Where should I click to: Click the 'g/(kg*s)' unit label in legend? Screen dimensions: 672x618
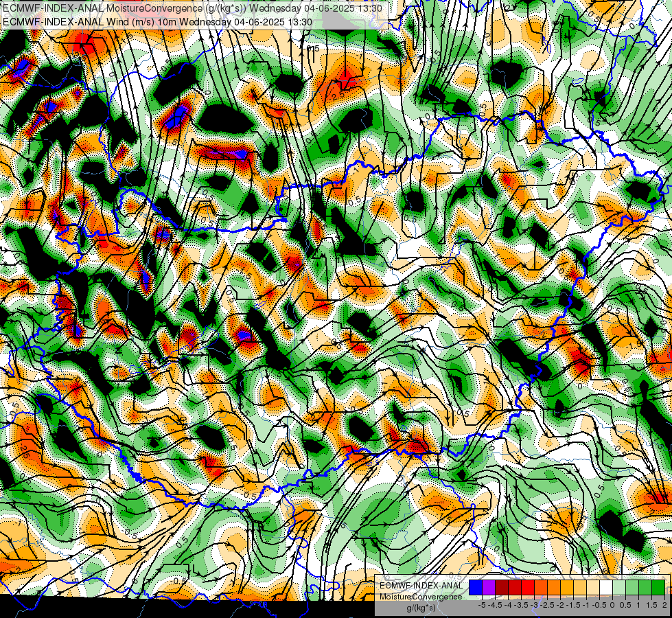421,608
